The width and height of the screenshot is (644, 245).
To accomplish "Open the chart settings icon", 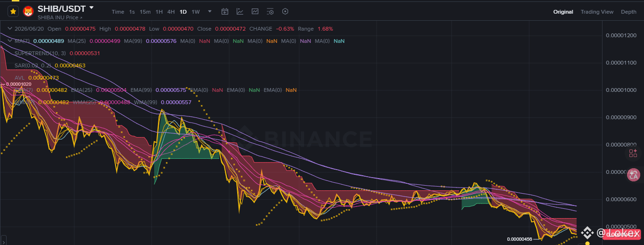I will click(270, 12).
